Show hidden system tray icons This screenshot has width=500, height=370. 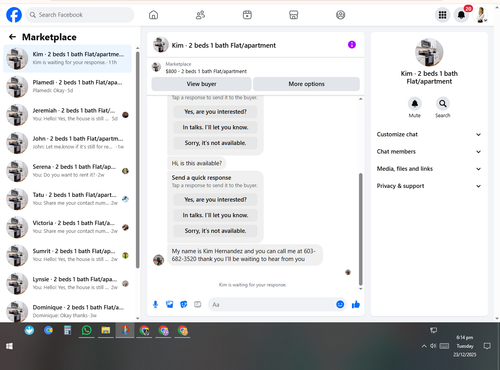pyautogui.click(x=424, y=346)
